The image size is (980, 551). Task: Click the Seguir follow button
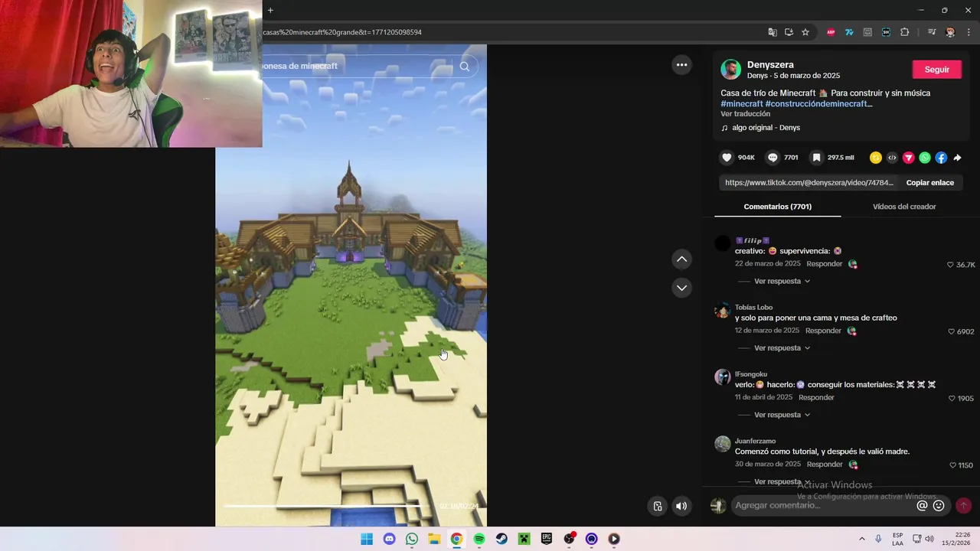pyautogui.click(x=936, y=70)
